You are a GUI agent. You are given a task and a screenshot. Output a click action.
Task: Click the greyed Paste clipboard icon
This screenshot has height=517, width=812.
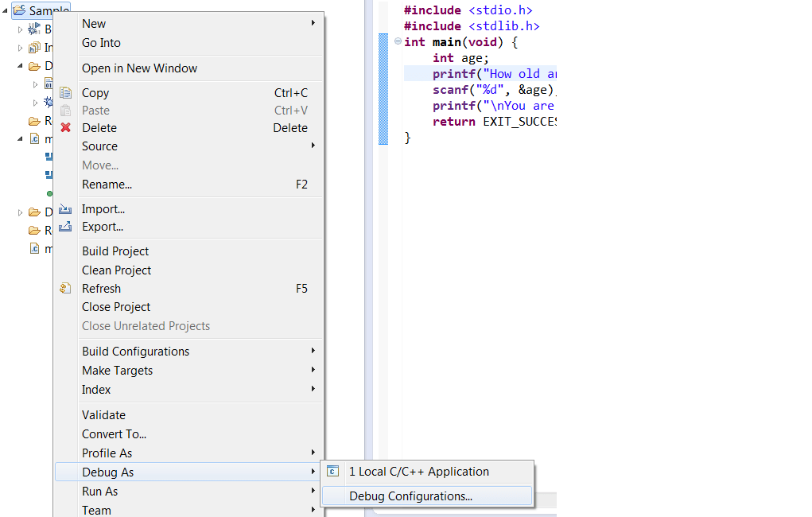[65, 111]
